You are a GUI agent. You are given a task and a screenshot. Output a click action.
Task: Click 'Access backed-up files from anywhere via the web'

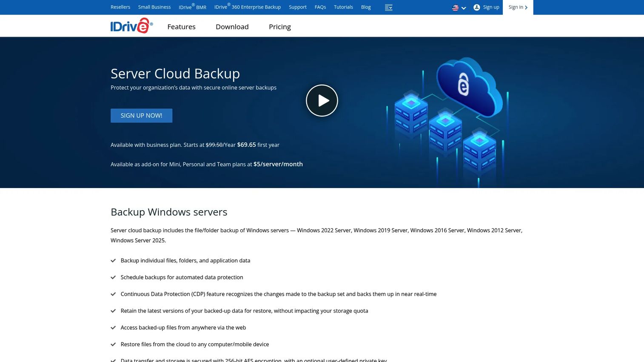click(183, 328)
